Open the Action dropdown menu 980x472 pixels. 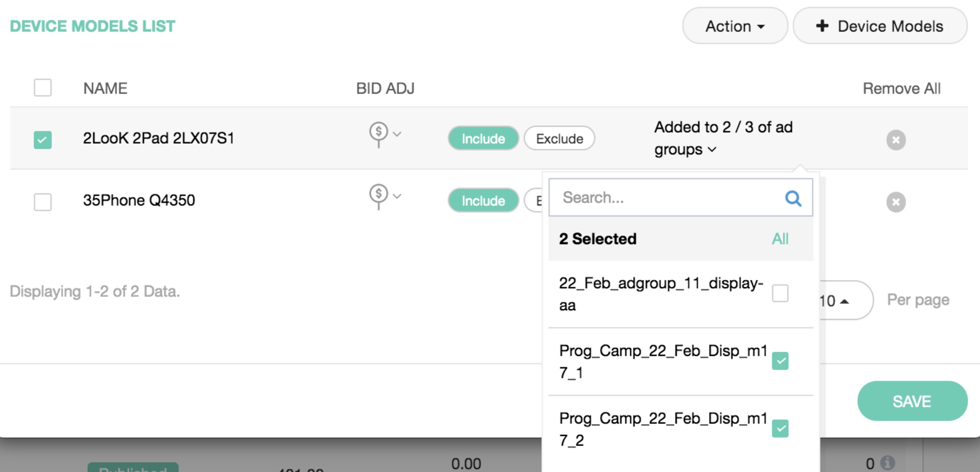pos(735,26)
